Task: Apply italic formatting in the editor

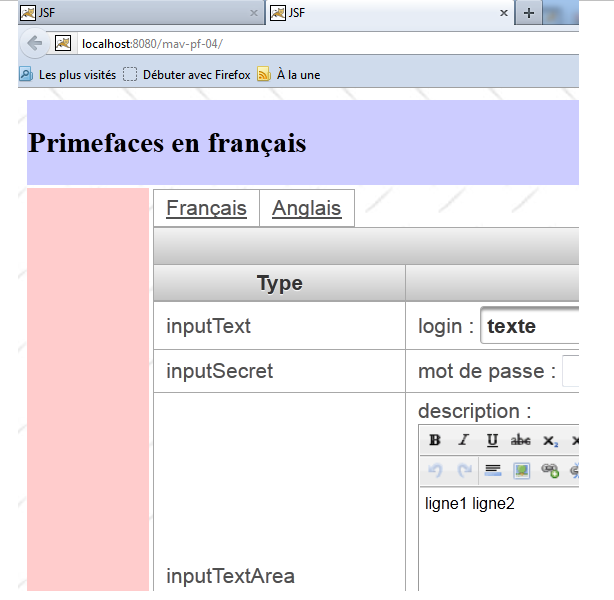Action: pyautogui.click(x=463, y=440)
